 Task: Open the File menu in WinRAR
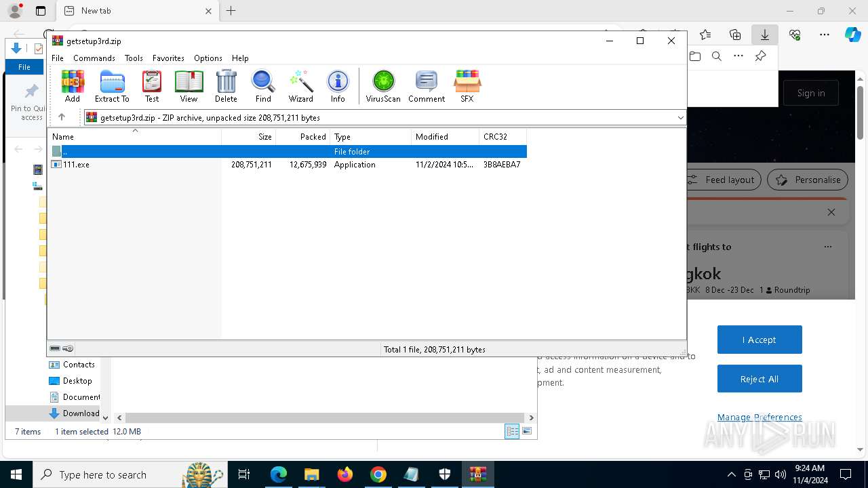coord(58,58)
